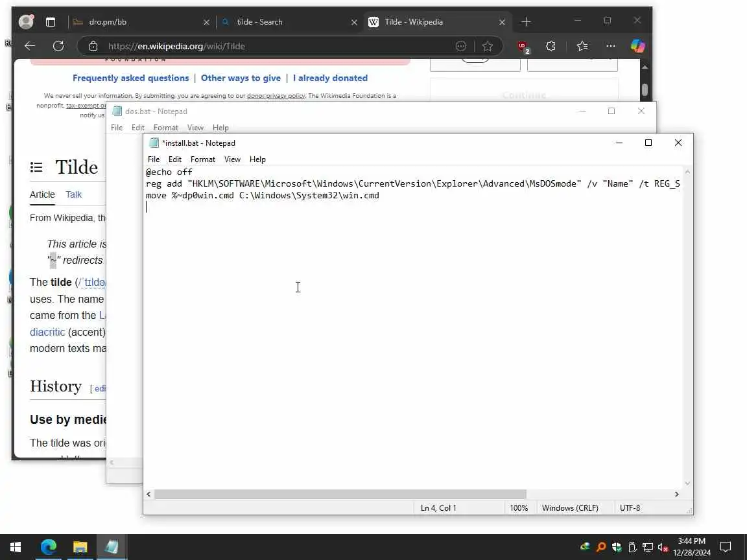Select Wikipedia Article tab
This screenshot has height=560, width=747.
pos(42,194)
